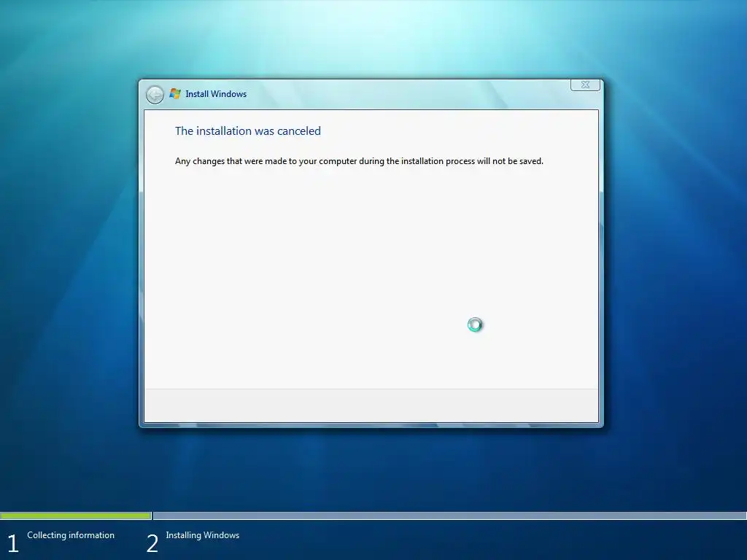Image resolution: width=747 pixels, height=560 pixels.
Task: Click the Windows flag logo in title bar
Action: pos(175,94)
